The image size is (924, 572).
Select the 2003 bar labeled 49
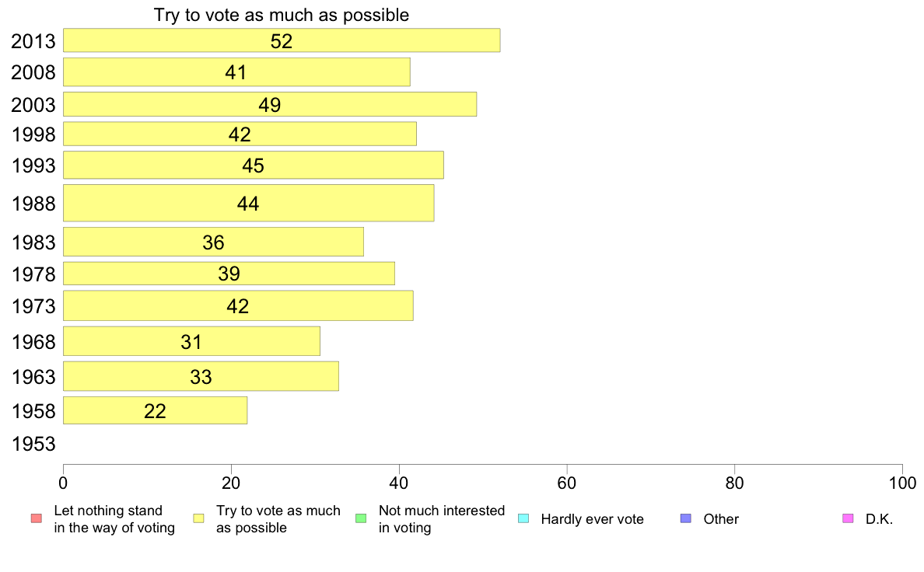270,104
